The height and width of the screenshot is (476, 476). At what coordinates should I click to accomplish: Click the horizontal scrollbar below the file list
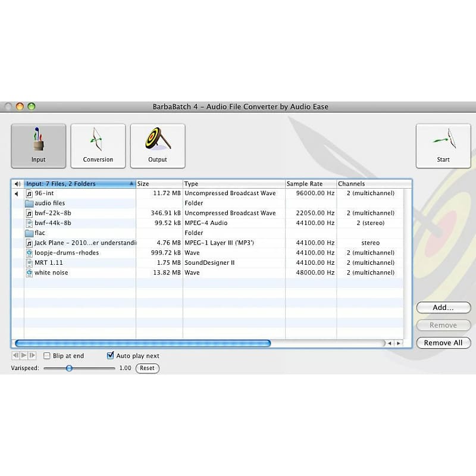click(143, 343)
